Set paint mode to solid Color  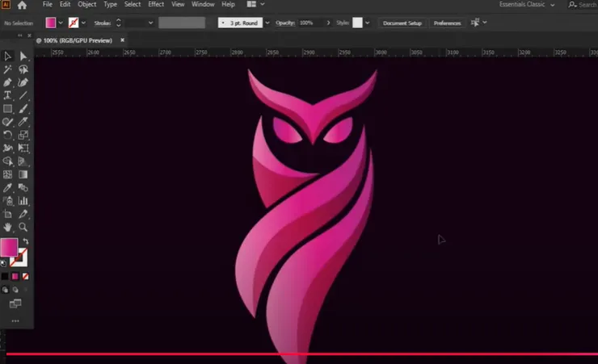[5, 276]
